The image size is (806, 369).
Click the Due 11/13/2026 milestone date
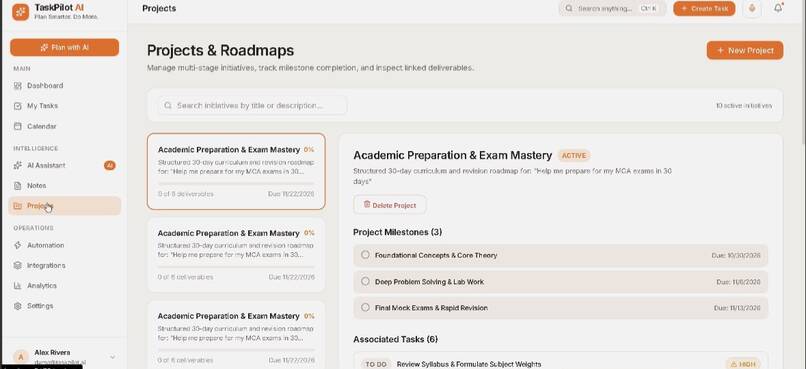[737, 308]
